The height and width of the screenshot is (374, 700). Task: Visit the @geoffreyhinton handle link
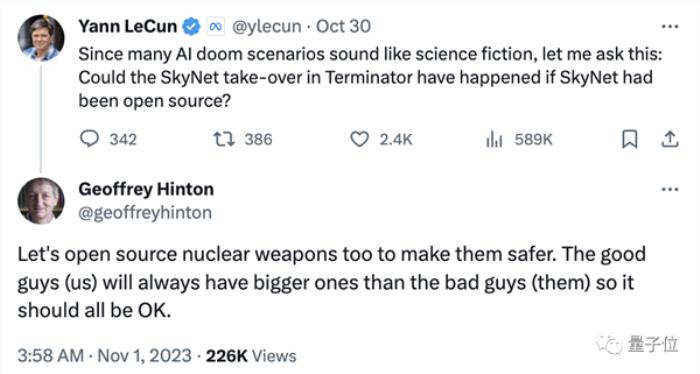(145, 213)
